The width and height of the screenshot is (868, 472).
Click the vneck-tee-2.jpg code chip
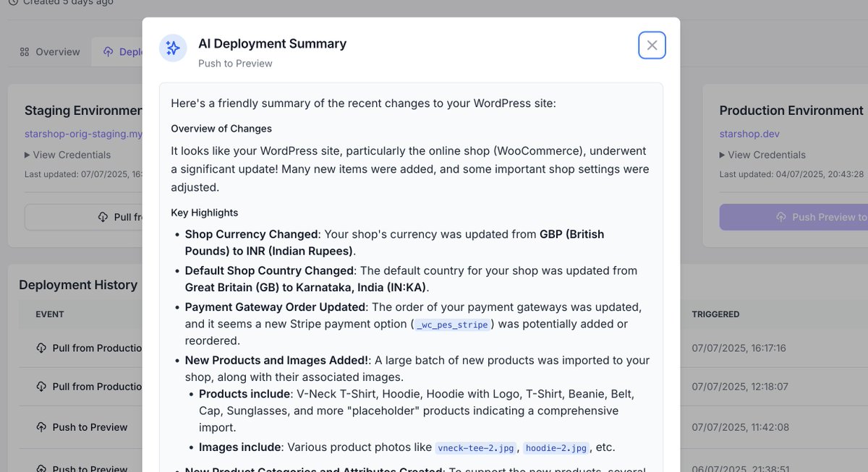(476, 447)
